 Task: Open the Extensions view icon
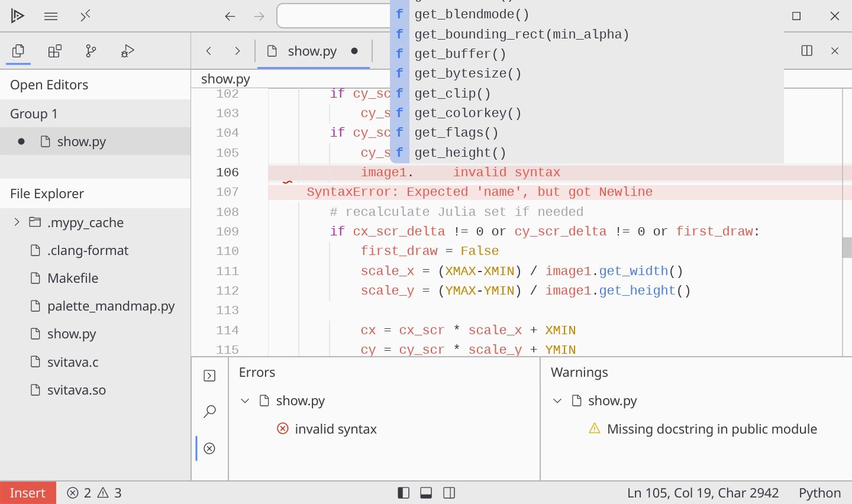[x=55, y=51]
